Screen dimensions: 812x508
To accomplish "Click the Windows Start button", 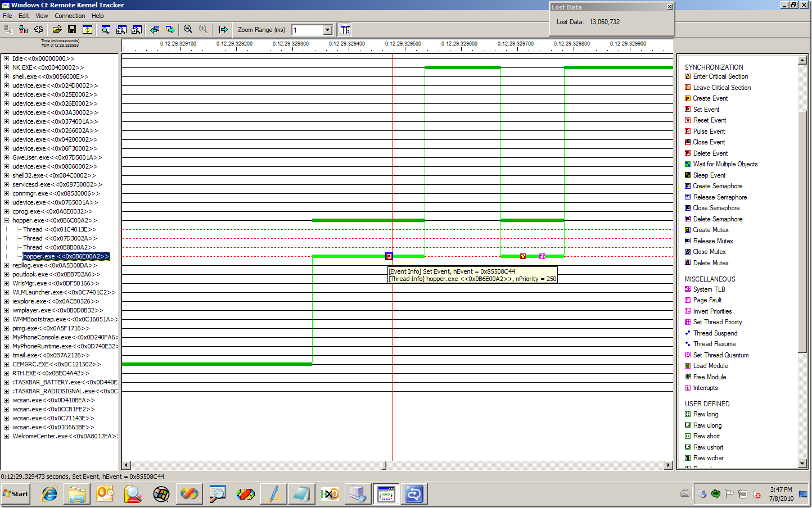I will 16,494.
